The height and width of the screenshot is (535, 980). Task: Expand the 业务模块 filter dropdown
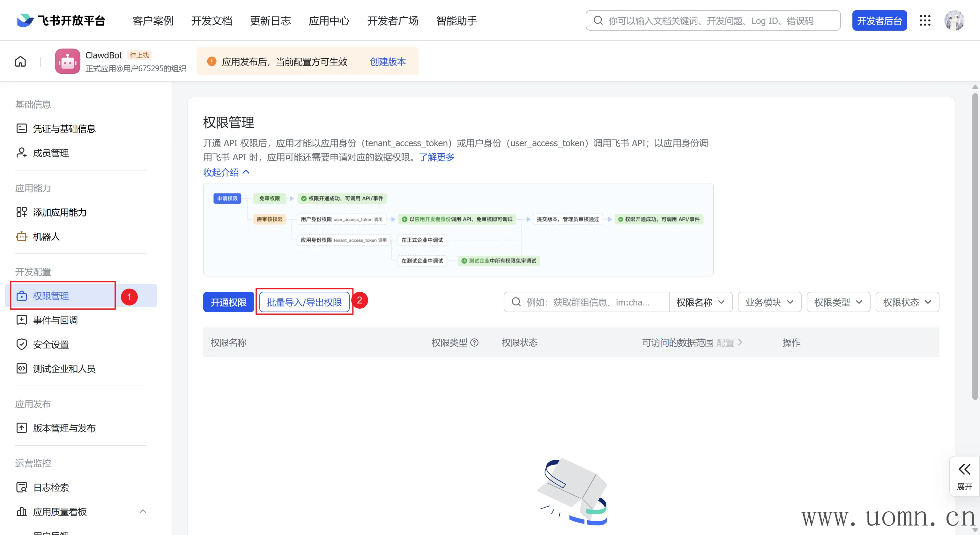pyautogui.click(x=769, y=302)
